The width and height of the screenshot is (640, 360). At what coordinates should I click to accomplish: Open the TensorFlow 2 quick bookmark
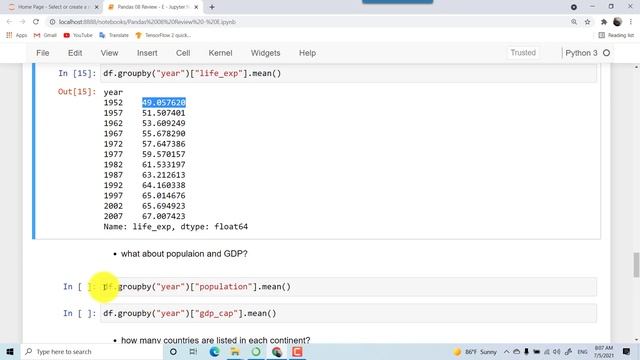(163, 36)
